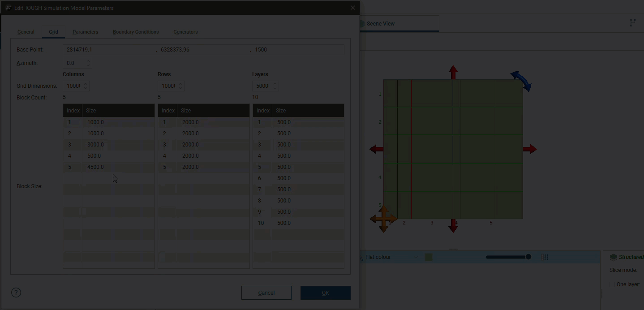
Task: Go to the Generators tab
Action: point(185,32)
